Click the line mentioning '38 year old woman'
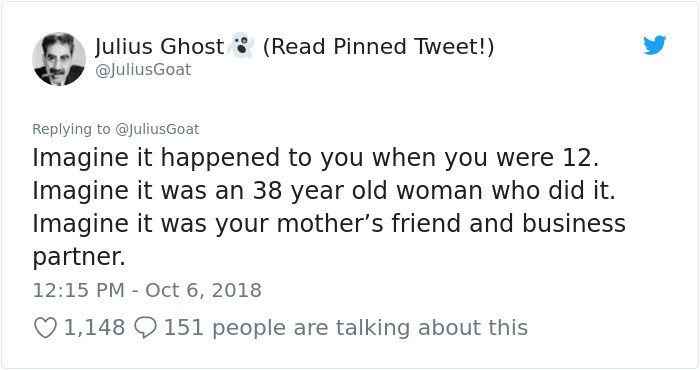This screenshot has height=370, width=700. point(324,191)
